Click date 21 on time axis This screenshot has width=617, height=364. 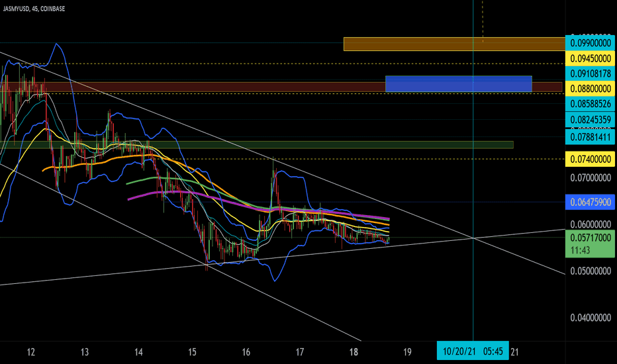(x=514, y=352)
